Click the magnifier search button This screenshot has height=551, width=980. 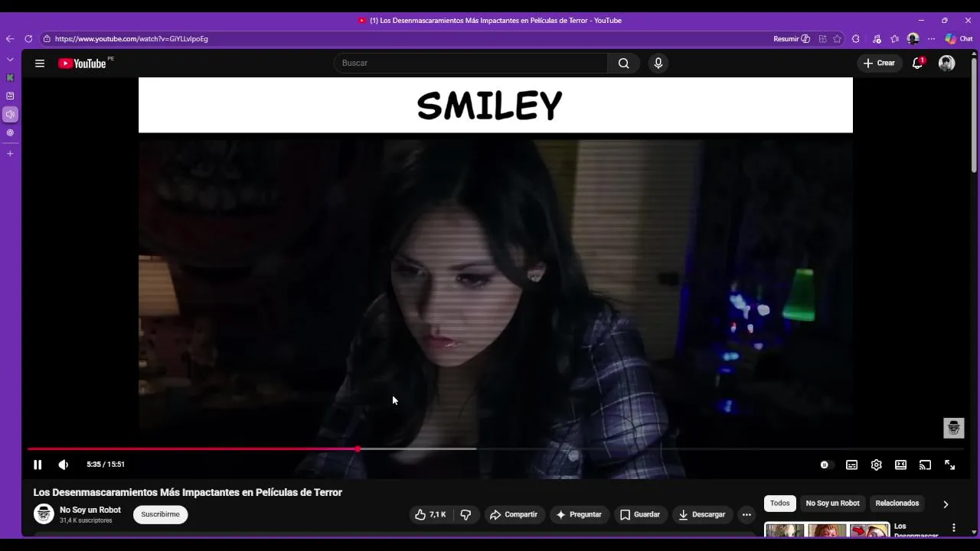pyautogui.click(x=624, y=63)
